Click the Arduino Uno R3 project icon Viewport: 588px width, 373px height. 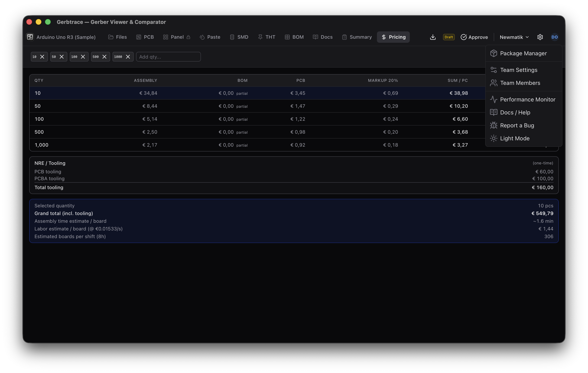tap(30, 37)
